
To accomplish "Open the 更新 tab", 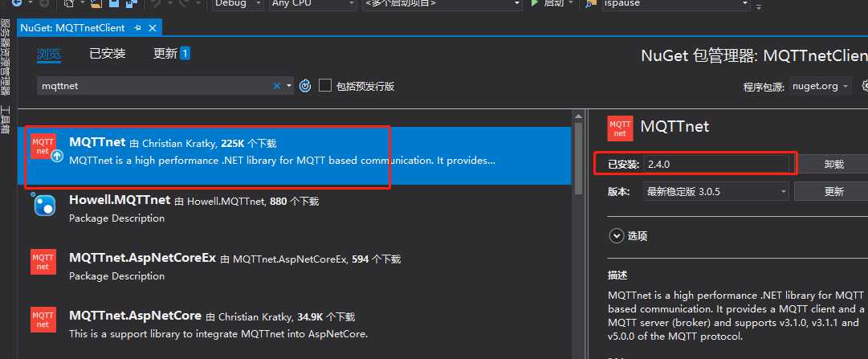I will coord(172,54).
